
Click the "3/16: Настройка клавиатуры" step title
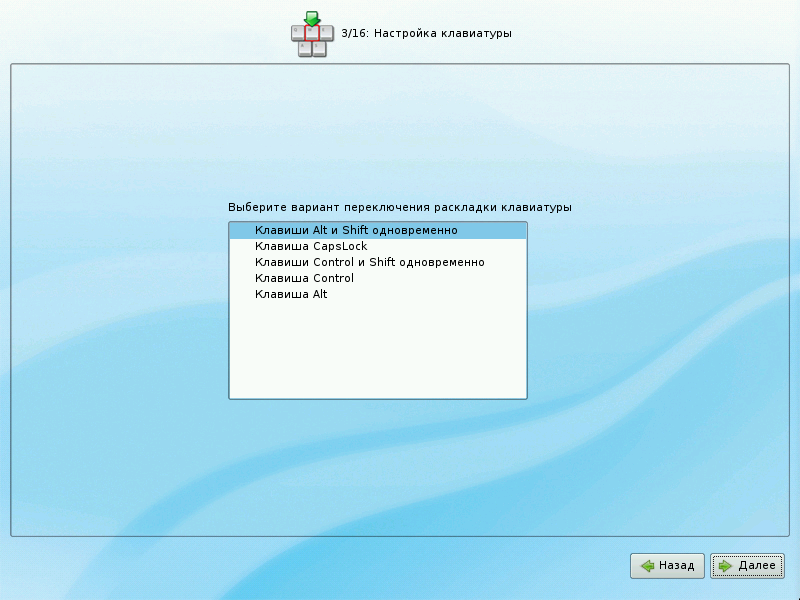426,34
